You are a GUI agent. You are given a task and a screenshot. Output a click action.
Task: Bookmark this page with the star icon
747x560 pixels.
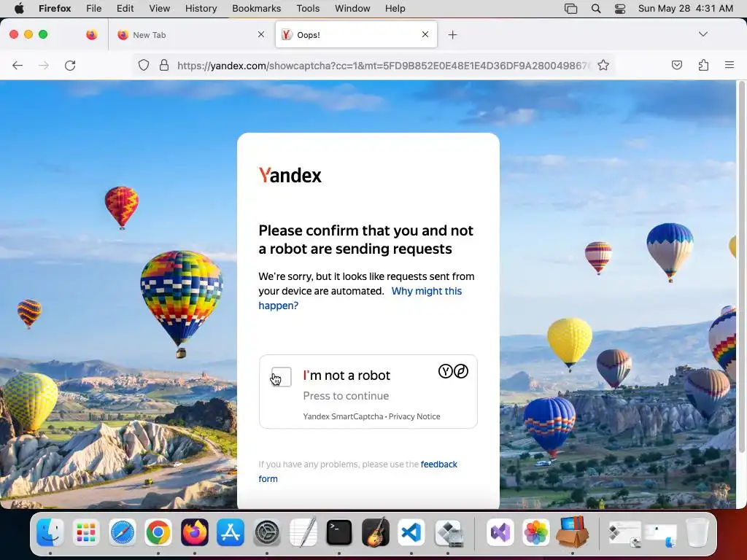603,65
